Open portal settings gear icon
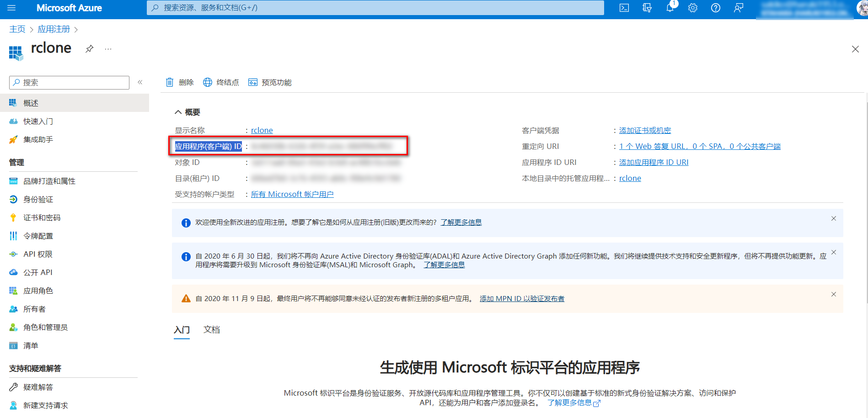This screenshot has height=418, width=868. click(693, 8)
